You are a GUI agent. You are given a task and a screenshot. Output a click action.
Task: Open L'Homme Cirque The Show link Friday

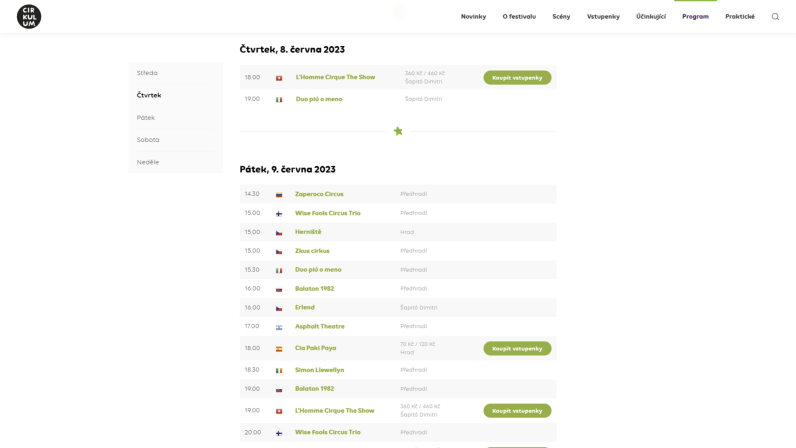click(335, 410)
